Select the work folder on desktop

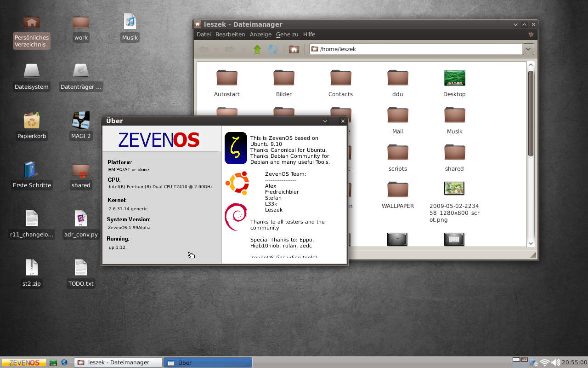(81, 29)
